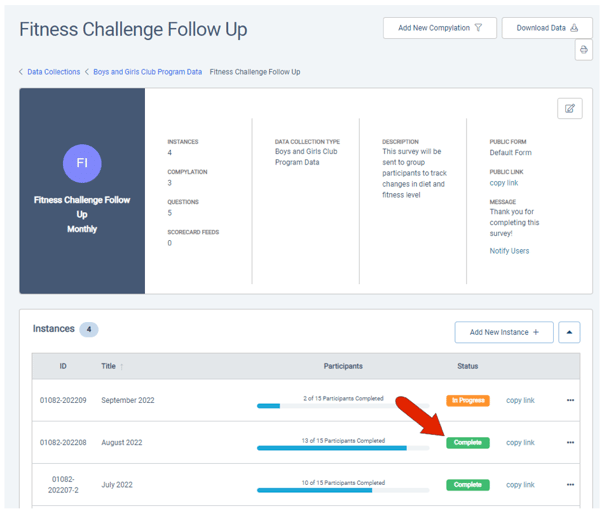
Task: Click the back chevron in the breadcrumb
Action: click(x=21, y=72)
